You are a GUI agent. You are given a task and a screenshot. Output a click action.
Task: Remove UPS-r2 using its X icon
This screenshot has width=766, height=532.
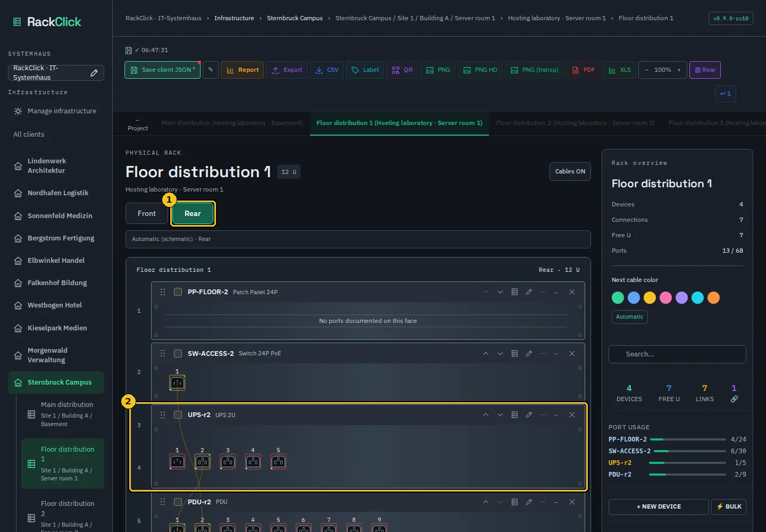(x=572, y=415)
